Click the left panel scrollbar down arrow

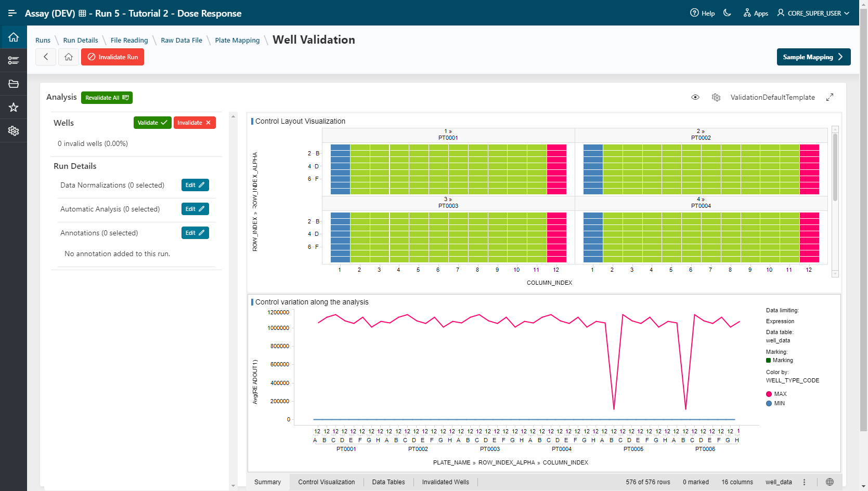pos(233,486)
